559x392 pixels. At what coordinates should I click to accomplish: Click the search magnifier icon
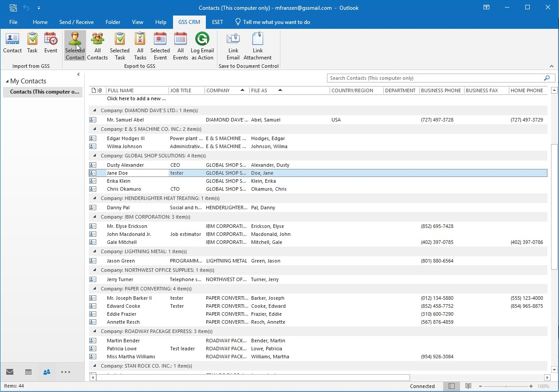click(x=547, y=78)
